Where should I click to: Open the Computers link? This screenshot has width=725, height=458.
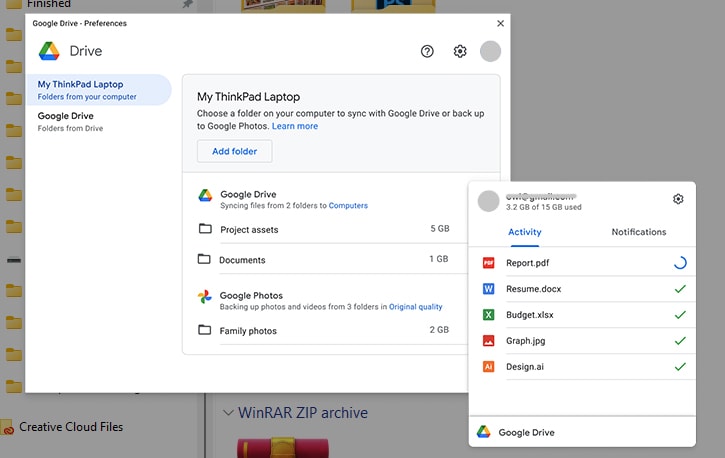click(348, 206)
